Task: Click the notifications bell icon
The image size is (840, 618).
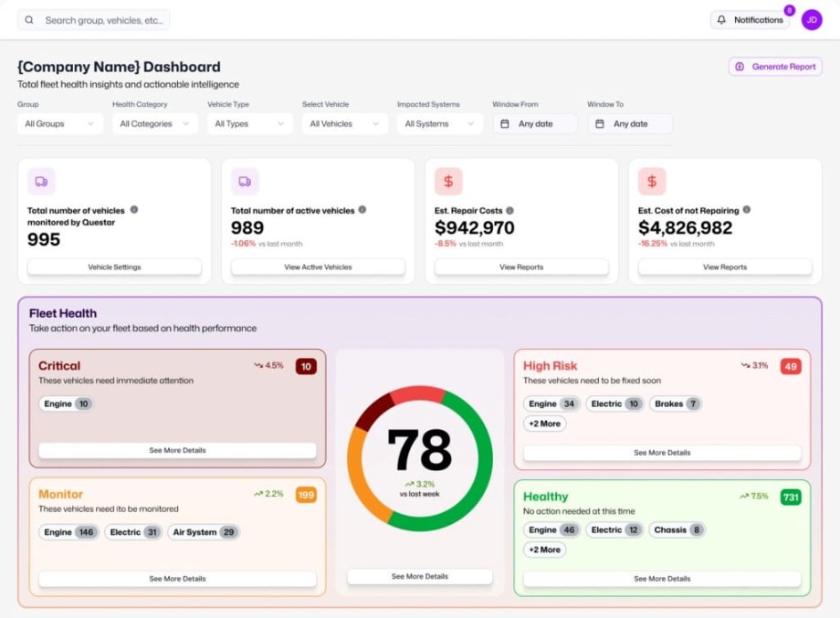Action: pyautogui.click(x=721, y=18)
